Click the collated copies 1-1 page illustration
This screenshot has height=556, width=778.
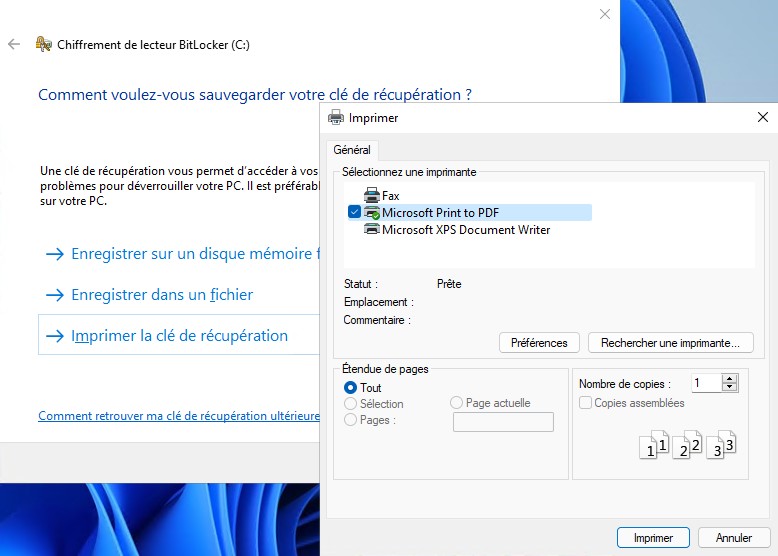point(654,444)
